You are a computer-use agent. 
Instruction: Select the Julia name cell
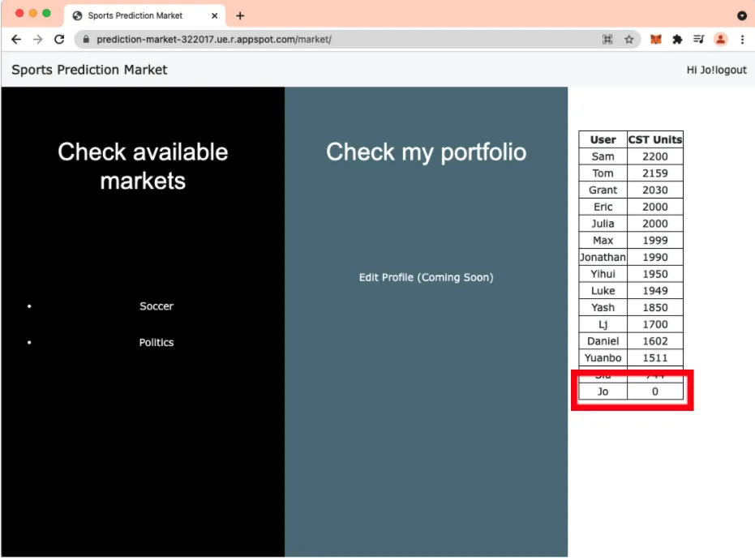(x=603, y=224)
